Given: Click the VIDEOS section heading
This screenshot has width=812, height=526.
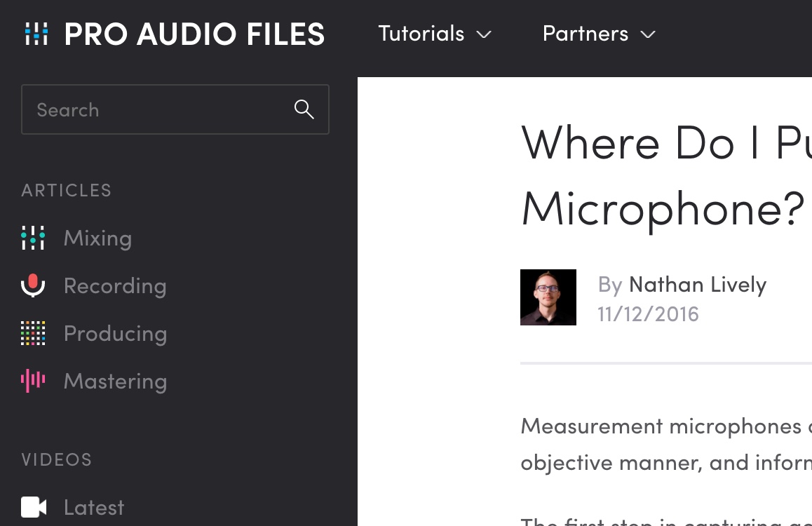Looking at the screenshot, I should (56, 460).
